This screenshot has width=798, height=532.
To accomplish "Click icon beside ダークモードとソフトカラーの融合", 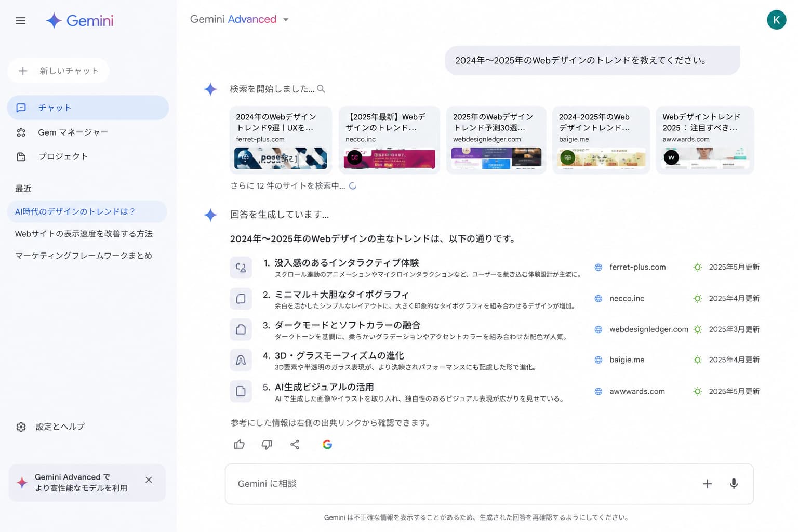I will pyautogui.click(x=241, y=329).
